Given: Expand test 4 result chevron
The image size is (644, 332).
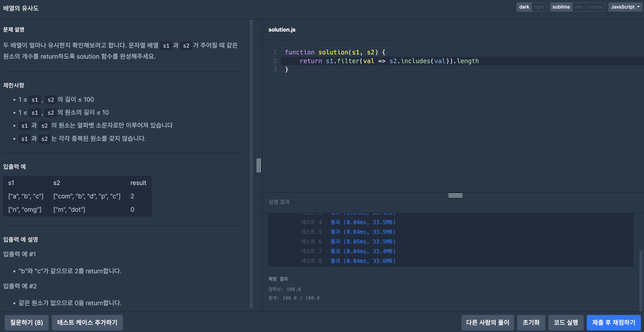Looking at the screenshot, I should 326,222.
